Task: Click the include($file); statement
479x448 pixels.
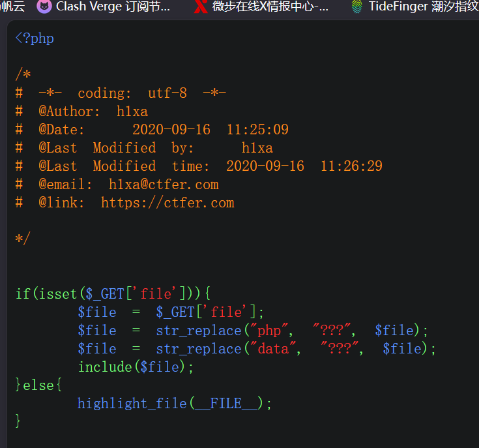Action: pyautogui.click(x=136, y=366)
